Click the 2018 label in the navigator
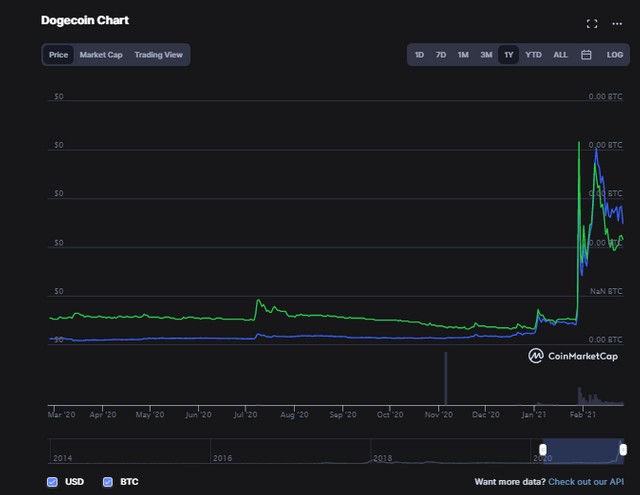This screenshot has width=640, height=495. [382, 458]
